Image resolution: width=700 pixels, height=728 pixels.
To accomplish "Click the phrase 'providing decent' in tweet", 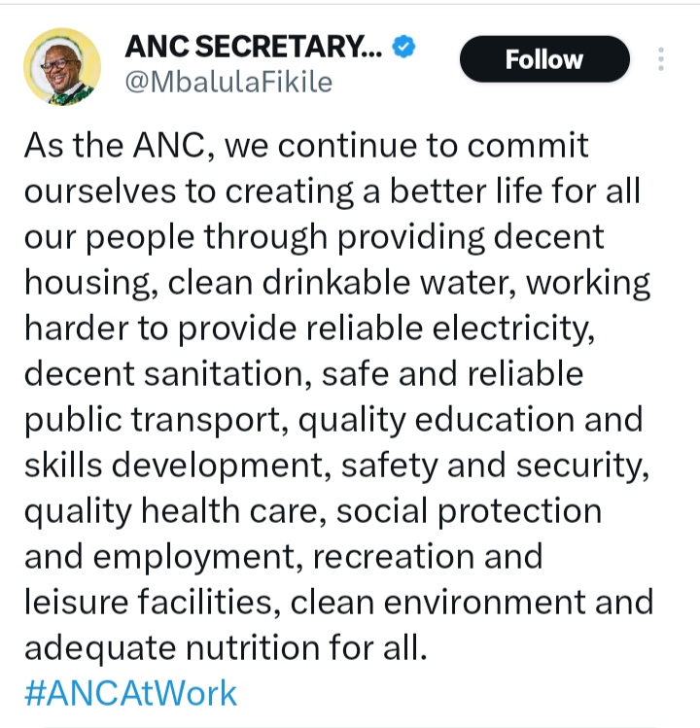I will point(471,237).
